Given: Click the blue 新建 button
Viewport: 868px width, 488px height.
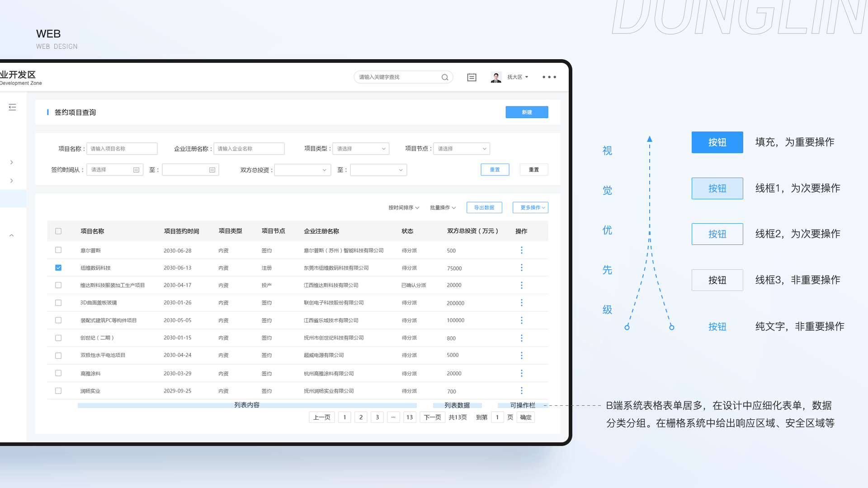Looking at the screenshot, I should click(x=527, y=112).
